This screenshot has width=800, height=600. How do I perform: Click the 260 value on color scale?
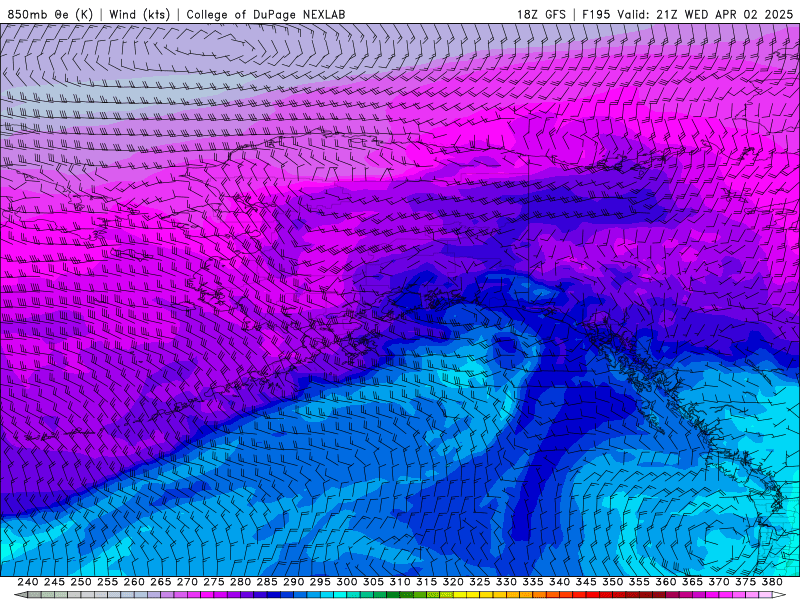point(134,582)
